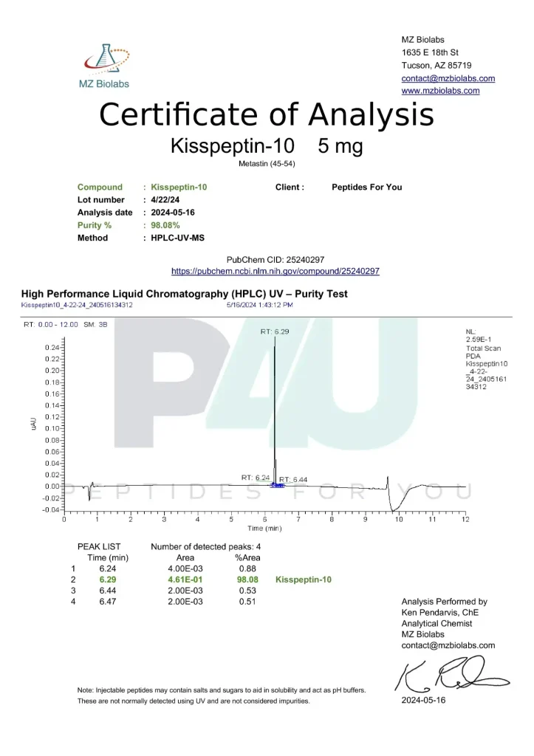534x756 pixels.
Task: Click the address line "1635 E 18th St"
Action: [430, 52]
